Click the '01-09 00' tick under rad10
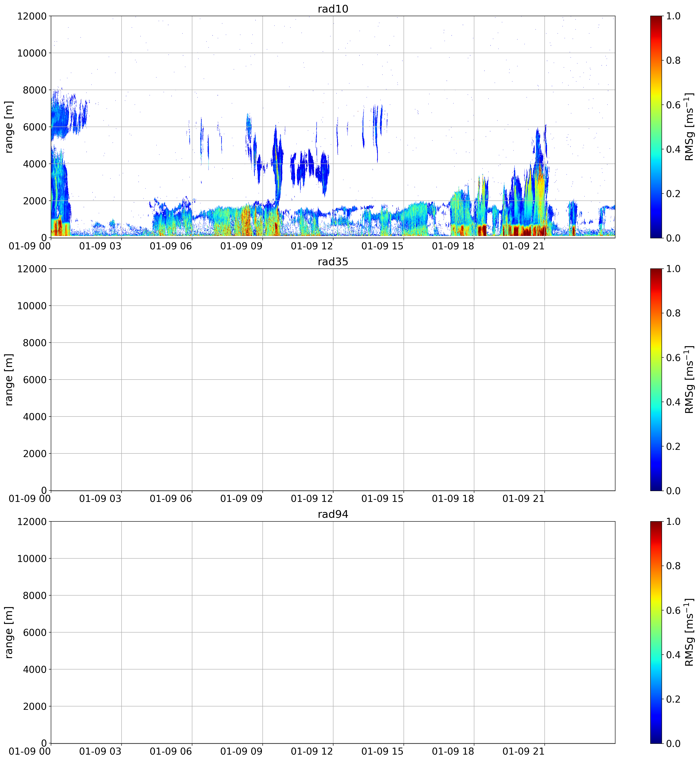Image resolution: width=700 pixels, height=761 pixels. (x=30, y=246)
